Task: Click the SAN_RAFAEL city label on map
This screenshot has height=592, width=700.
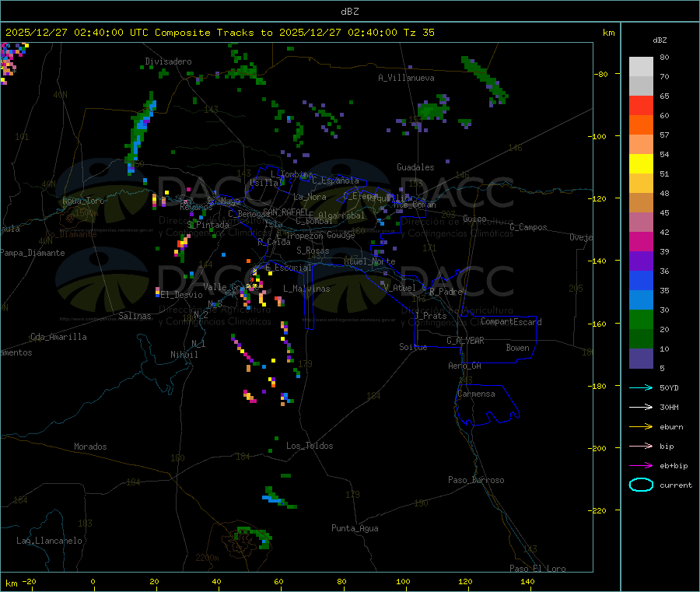Action: [285, 212]
